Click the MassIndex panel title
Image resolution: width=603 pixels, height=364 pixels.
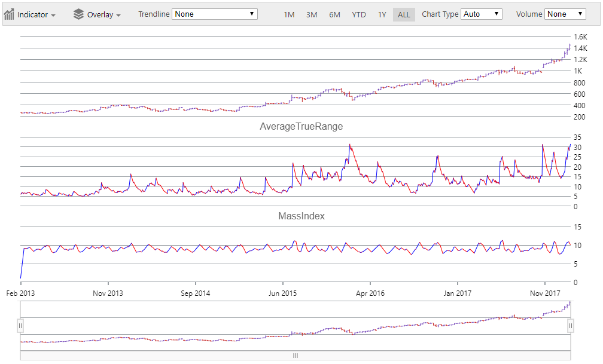pyautogui.click(x=301, y=216)
